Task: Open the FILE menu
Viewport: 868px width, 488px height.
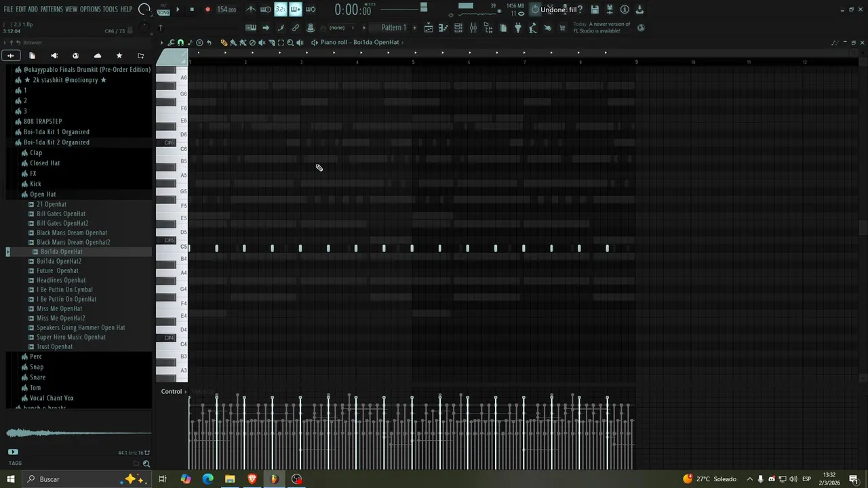Action: tap(9, 9)
